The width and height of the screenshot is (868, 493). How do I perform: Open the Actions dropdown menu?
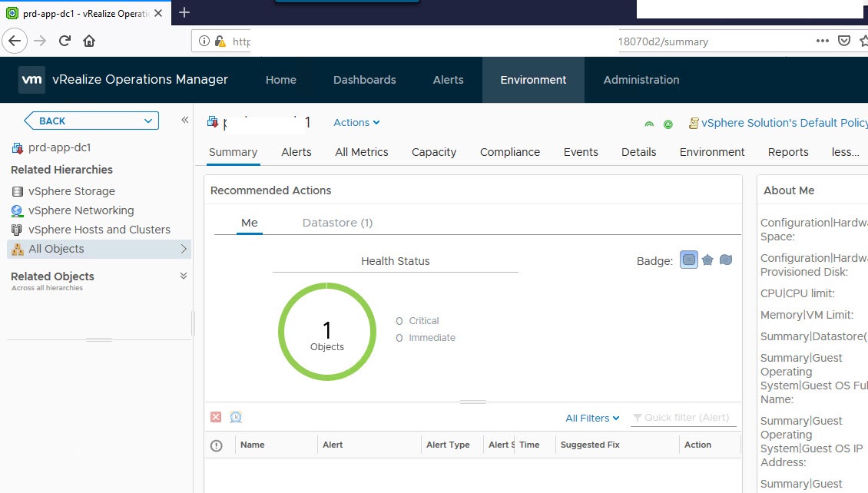(356, 123)
